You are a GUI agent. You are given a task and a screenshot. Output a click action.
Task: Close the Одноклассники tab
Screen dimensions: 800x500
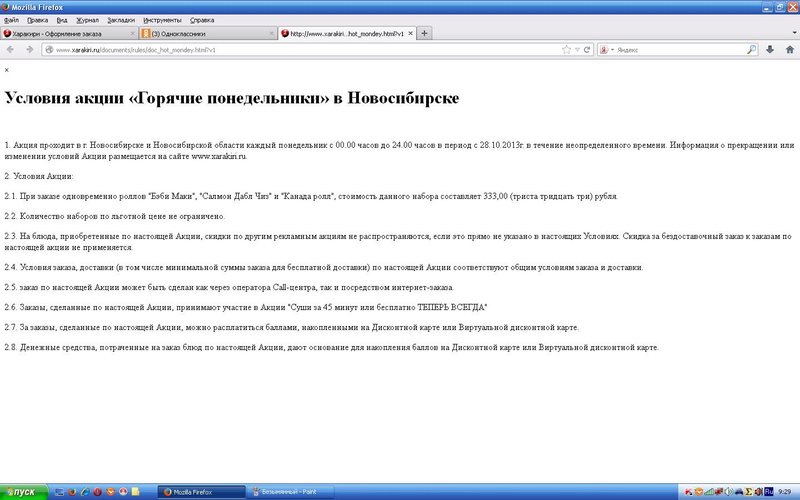click(271, 33)
